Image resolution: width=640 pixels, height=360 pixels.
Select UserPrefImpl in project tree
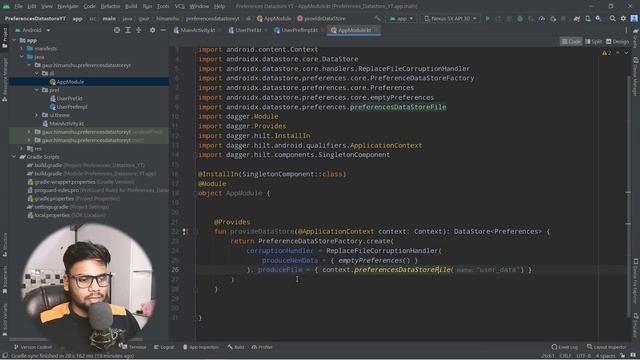pyautogui.click(x=69, y=107)
